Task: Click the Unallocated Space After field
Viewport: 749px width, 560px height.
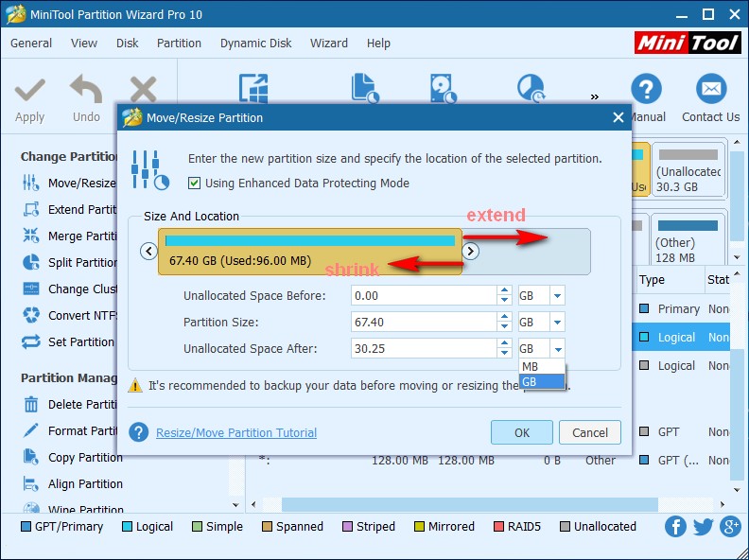Action: coord(424,349)
